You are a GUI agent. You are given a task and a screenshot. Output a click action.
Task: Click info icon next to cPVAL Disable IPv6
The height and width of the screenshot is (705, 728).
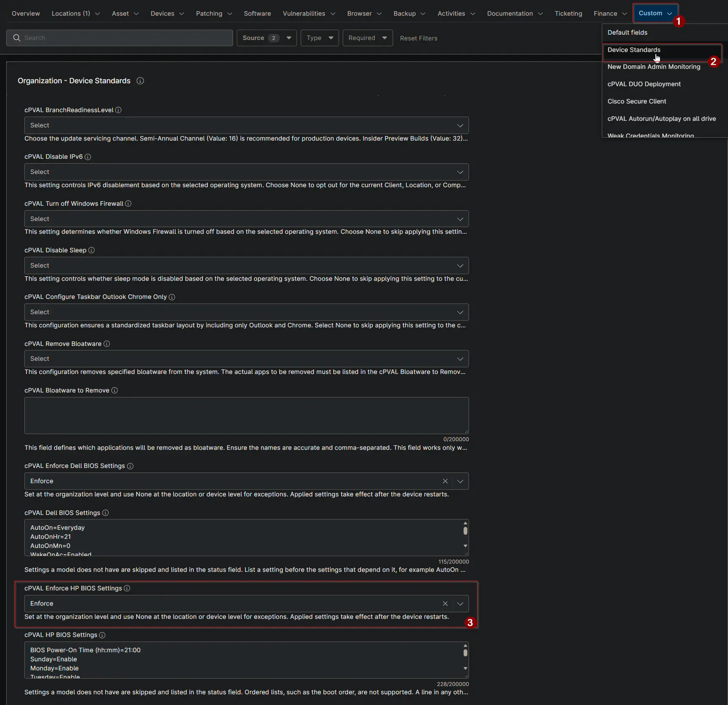[x=88, y=157]
